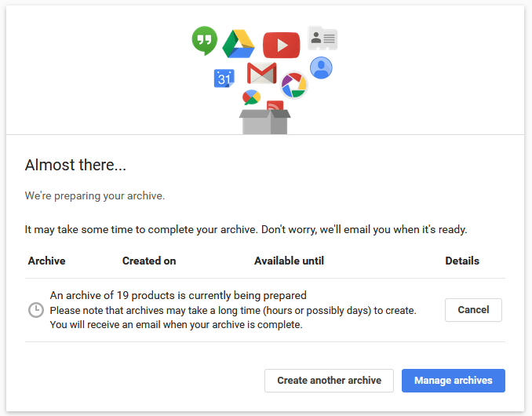The width and height of the screenshot is (532, 416).
Task: Click the Contacts card icon
Action: click(x=322, y=38)
